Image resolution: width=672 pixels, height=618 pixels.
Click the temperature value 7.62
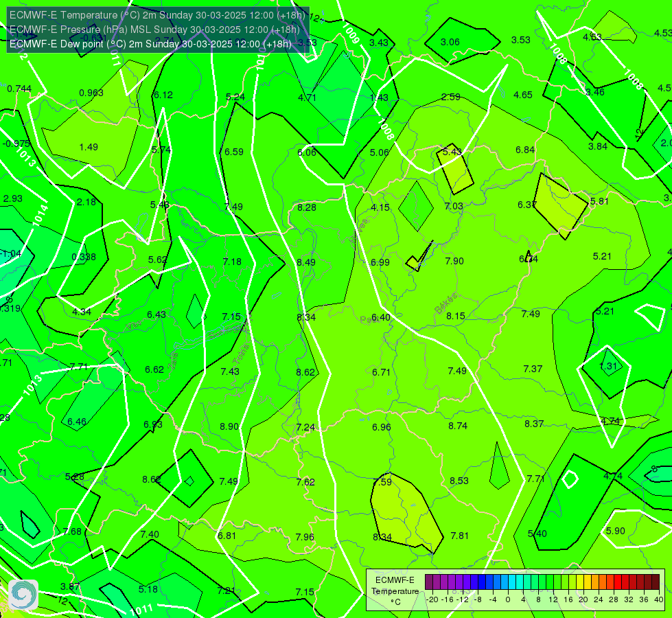point(305,482)
